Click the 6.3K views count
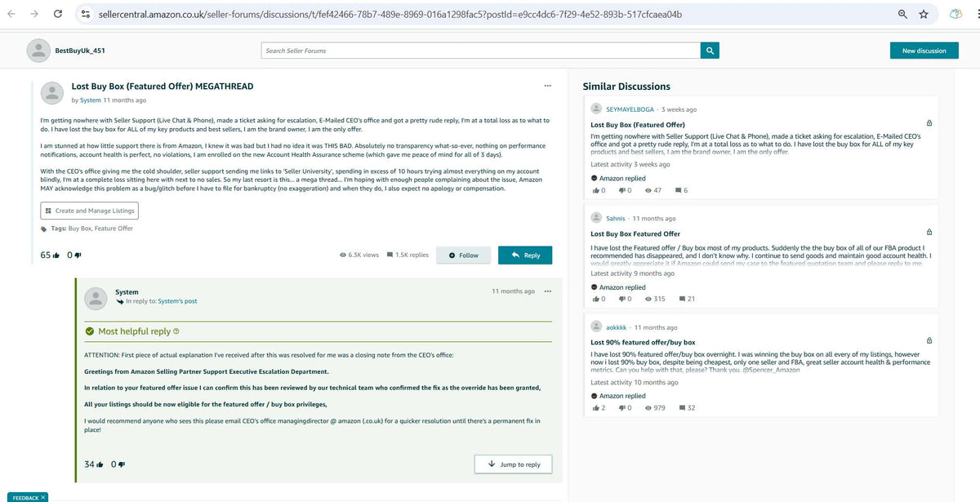The image size is (980, 502). (x=359, y=255)
